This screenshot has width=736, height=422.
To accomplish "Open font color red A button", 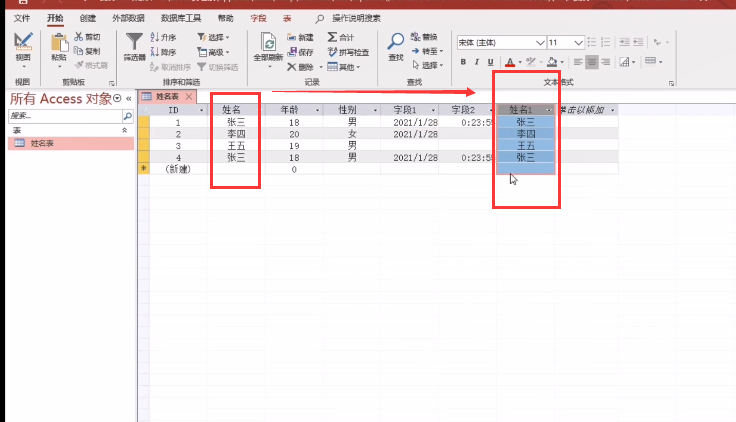I will [510, 61].
